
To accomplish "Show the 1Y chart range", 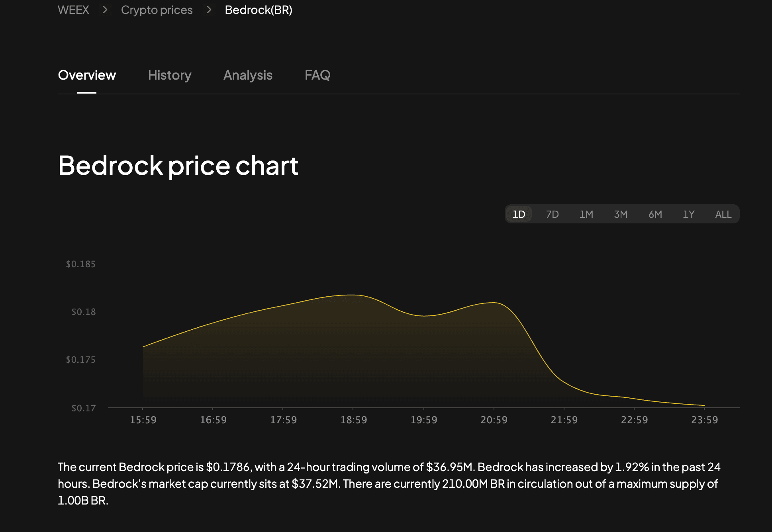I will pos(689,214).
